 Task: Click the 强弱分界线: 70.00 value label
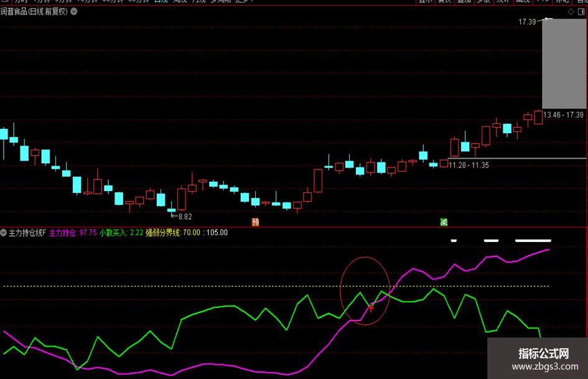click(x=173, y=233)
